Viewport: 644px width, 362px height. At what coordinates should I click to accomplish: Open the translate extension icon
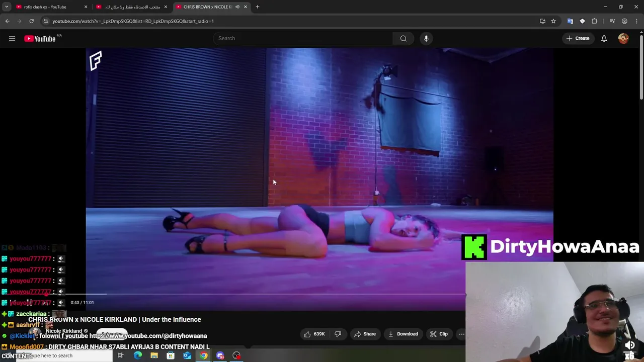click(570, 21)
